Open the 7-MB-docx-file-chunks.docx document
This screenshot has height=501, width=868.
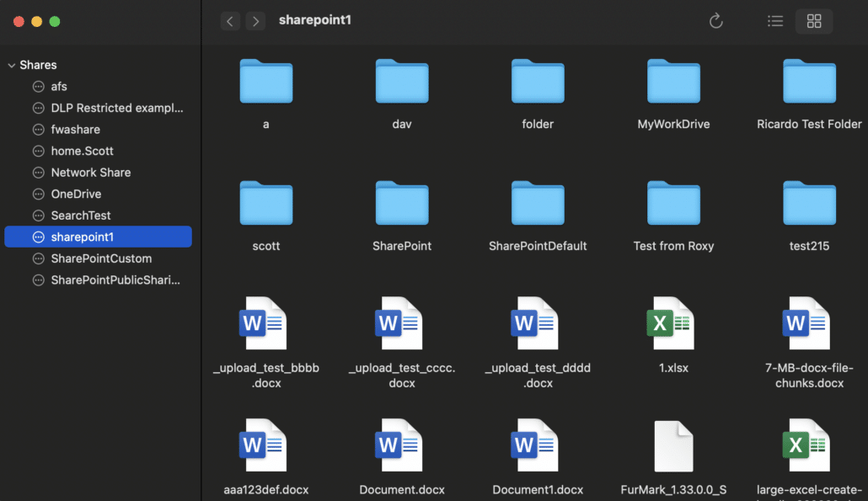point(809,324)
